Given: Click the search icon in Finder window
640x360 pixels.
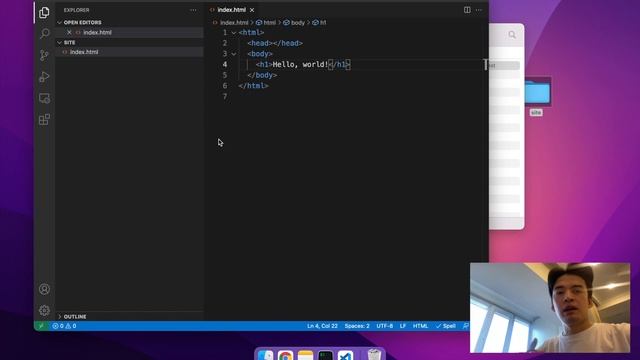Looking at the screenshot, I should 512,35.
